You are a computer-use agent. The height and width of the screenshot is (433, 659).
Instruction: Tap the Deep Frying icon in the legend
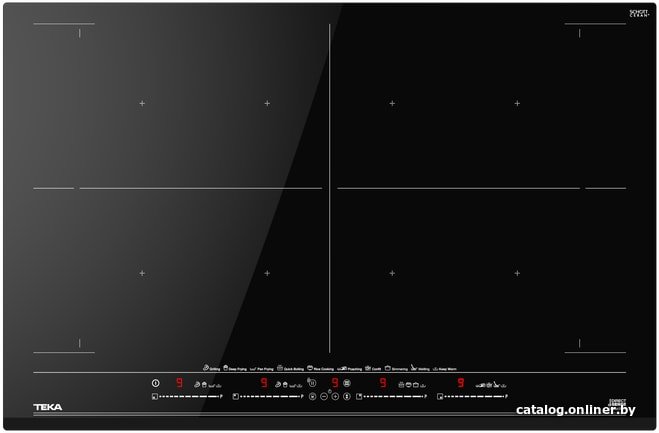click(x=226, y=367)
